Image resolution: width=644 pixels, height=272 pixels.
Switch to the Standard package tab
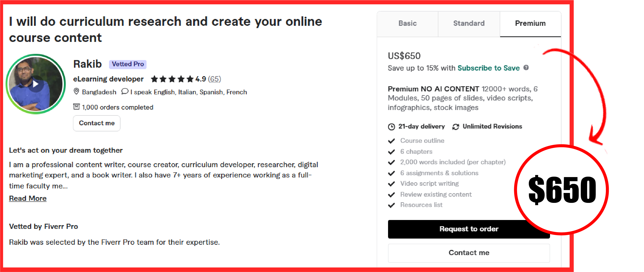point(469,24)
